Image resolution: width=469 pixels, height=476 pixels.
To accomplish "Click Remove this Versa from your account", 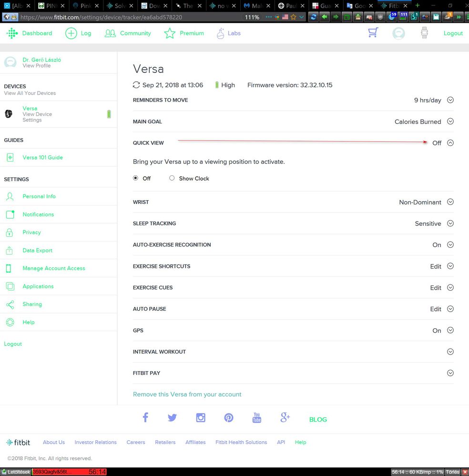I will pos(187,395).
